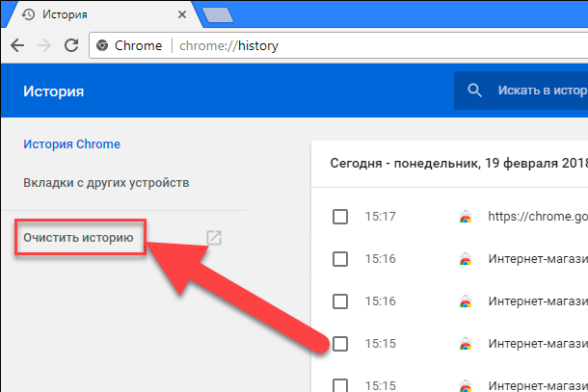This screenshot has width=588, height=392.
Task: Check the second 15:16 entry checkbox
Action: (x=340, y=301)
